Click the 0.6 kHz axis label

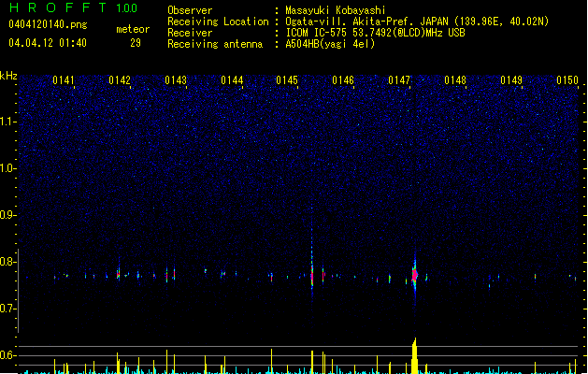(7, 355)
